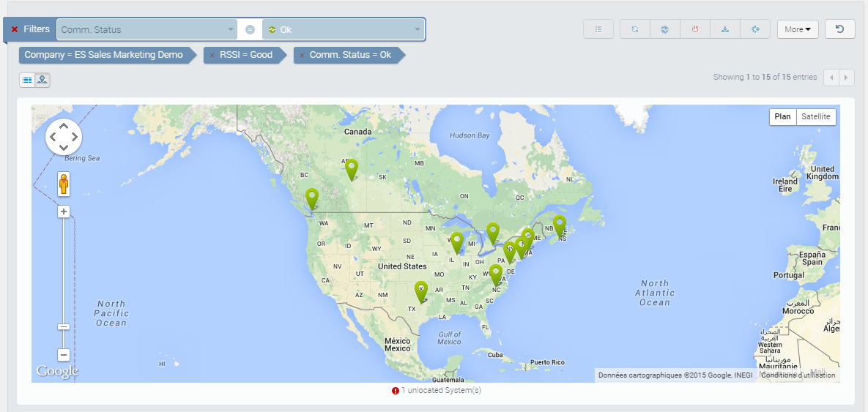Click the gear with pulse line icon

665,29
